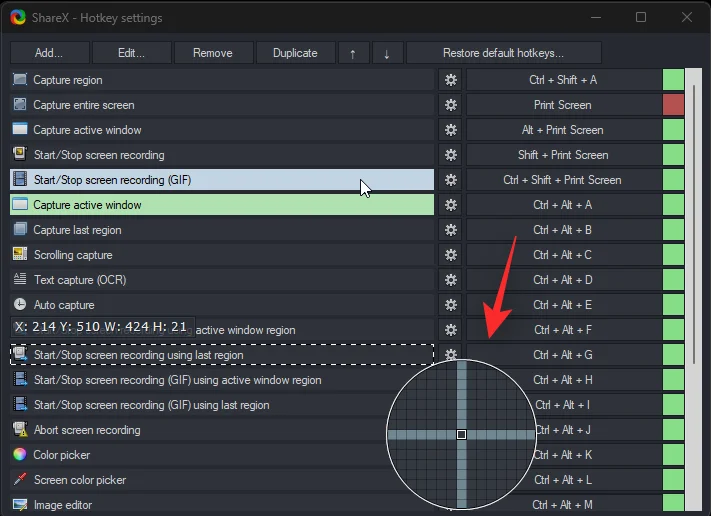This screenshot has width=711, height=516.
Task: Open gear settings for Start/Stop screen recording (GIF)
Action: [x=451, y=180]
